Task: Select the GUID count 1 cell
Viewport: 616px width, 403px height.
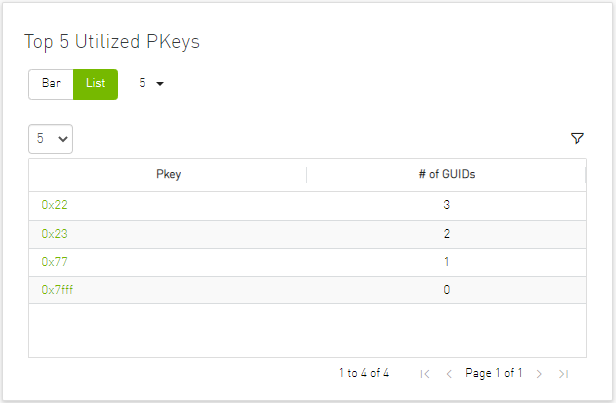Action: (x=446, y=262)
